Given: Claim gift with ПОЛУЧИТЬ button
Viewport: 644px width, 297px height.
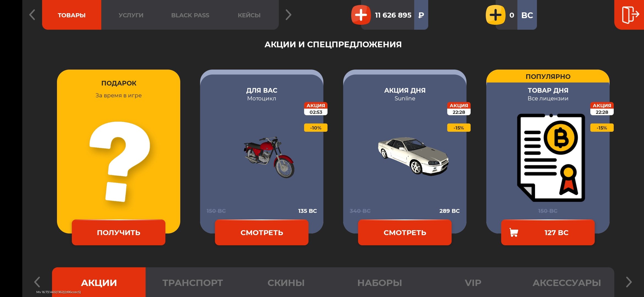Looking at the screenshot, I should point(119,233).
